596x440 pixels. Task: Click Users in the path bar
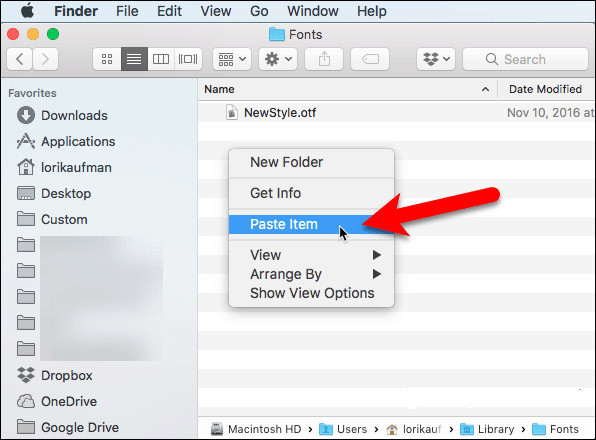click(343, 429)
